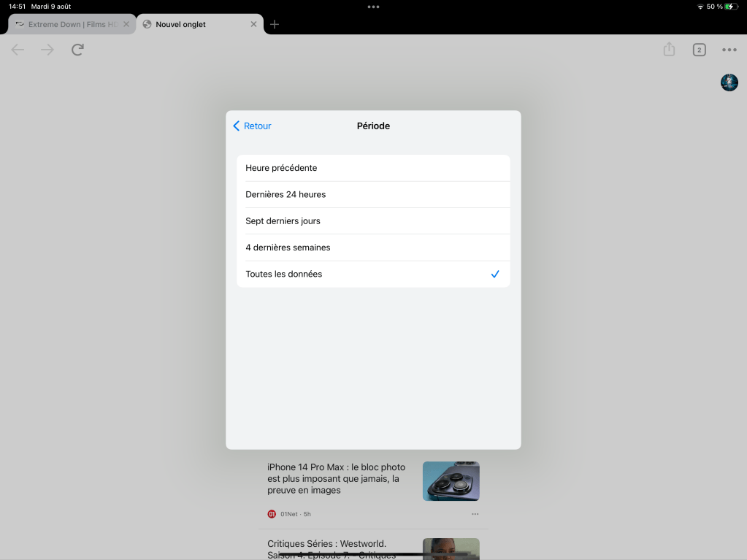This screenshot has width=747, height=560.
Task: Open more options for the 01Net article
Action: click(x=475, y=514)
